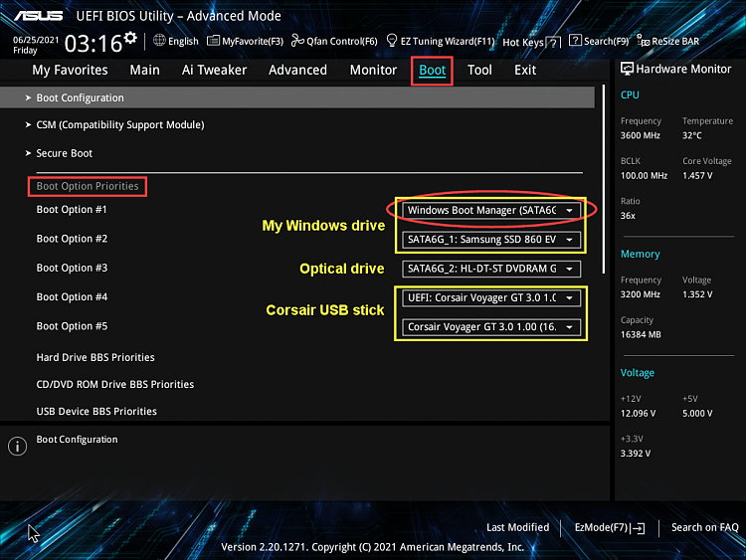Switch to Monitor tab
The image size is (746, 560).
click(x=373, y=70)
